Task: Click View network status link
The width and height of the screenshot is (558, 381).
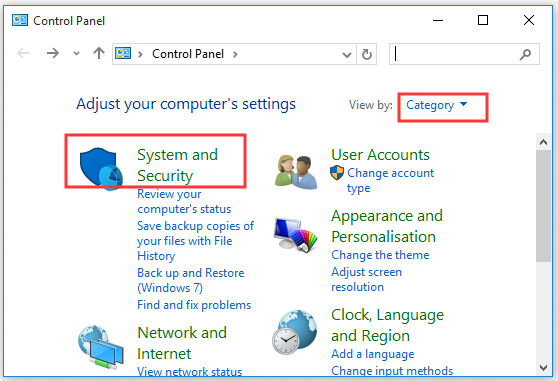Action: [190, 372]
